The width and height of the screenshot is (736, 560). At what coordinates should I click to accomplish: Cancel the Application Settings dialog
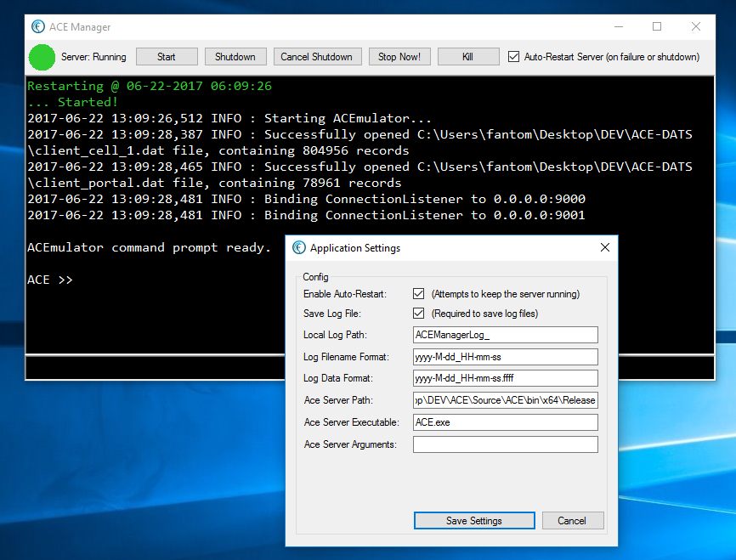click(x=573, y=521)
